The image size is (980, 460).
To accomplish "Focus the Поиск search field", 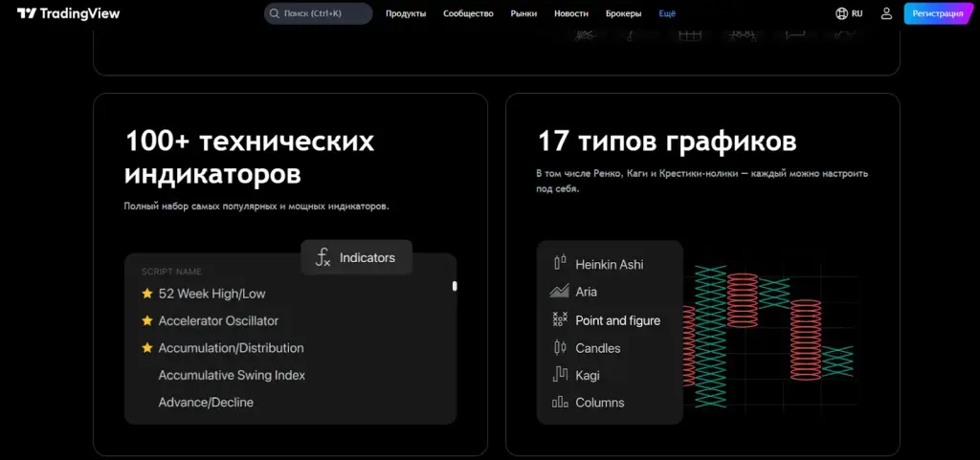I will click(x=318, y=13).
